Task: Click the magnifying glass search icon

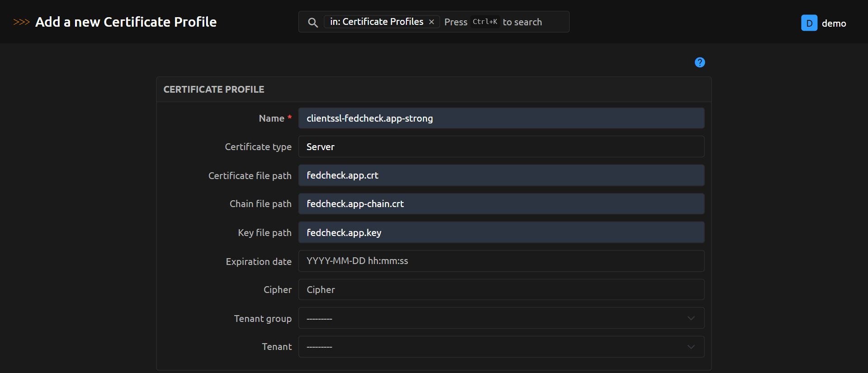Action: 312,22
